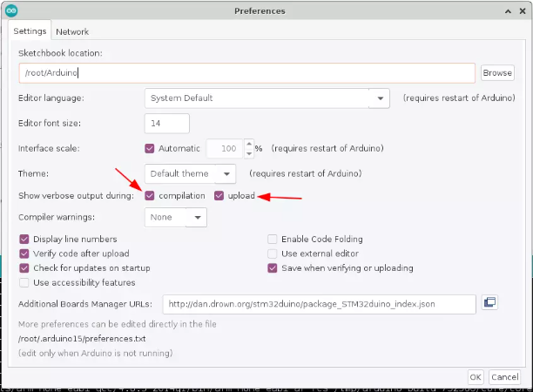The width and height of the screenshot is (533, 392).
Task: Click the OK button
Action: click(x=476, y=377)
